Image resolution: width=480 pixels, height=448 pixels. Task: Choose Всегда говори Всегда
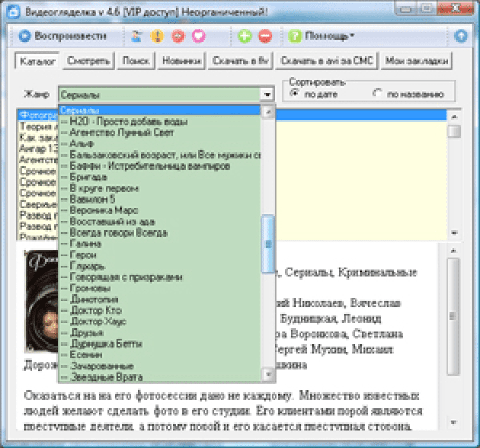(x=159, y=232)
